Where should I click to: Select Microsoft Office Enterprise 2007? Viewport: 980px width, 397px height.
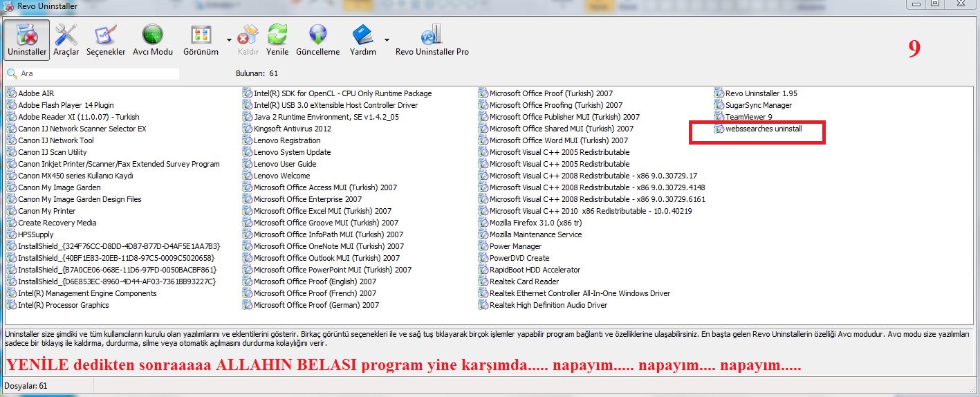click(302, 199)
